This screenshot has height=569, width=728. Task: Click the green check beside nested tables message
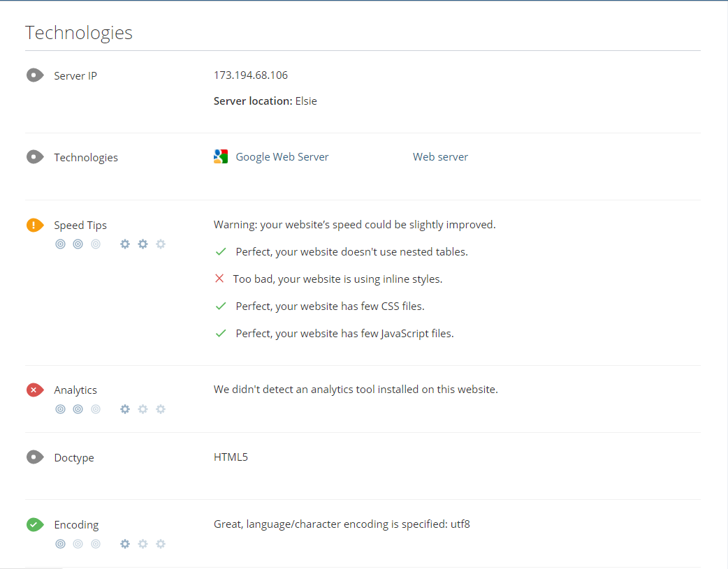(x=221, y=251)
